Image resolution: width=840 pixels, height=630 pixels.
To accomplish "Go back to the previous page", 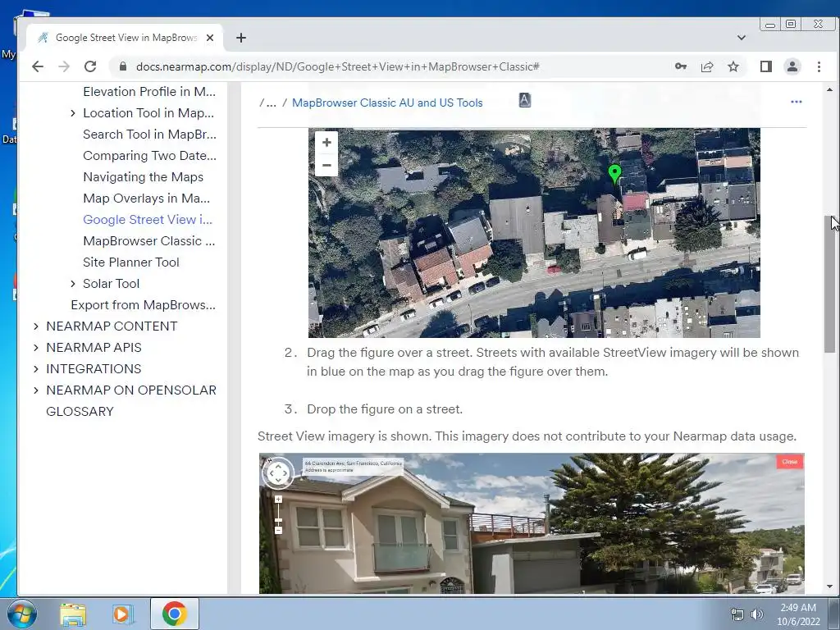I will [38, 66].
